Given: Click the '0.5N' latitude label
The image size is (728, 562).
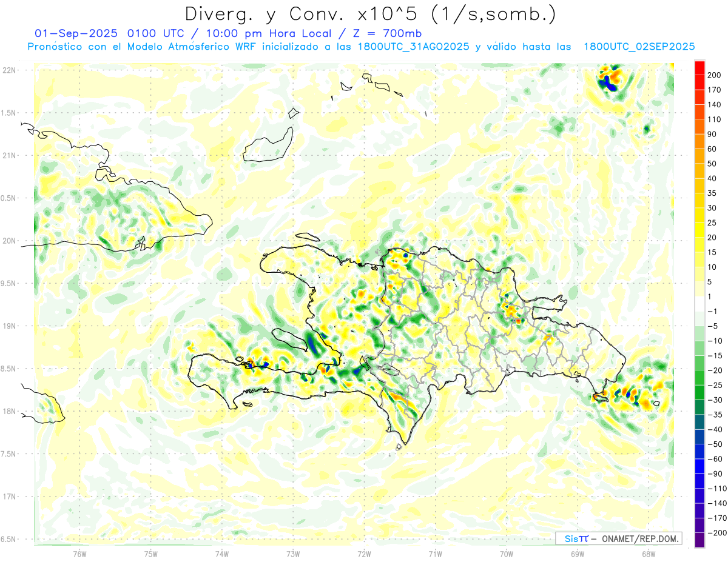Looking at the screenshot, I should pos(8,198).
